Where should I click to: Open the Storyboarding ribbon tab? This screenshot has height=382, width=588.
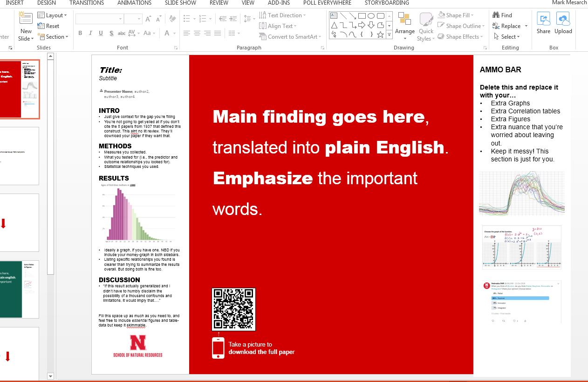click(x=386, y=3)
